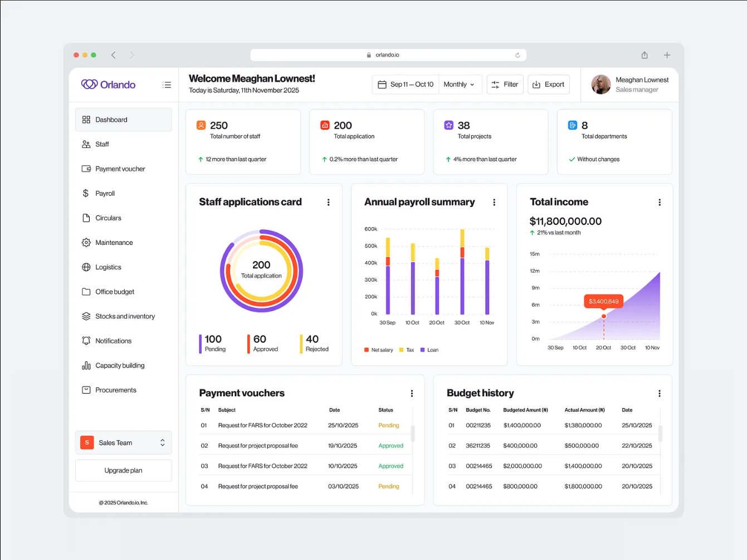Open Annual payroll summary kebab menu
The image size is (747, 560).
pos(494,203)
